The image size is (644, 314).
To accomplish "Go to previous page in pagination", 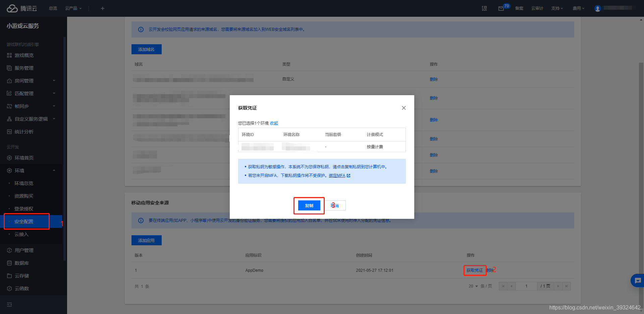I will pyautogui.click(x=512, y=286).
